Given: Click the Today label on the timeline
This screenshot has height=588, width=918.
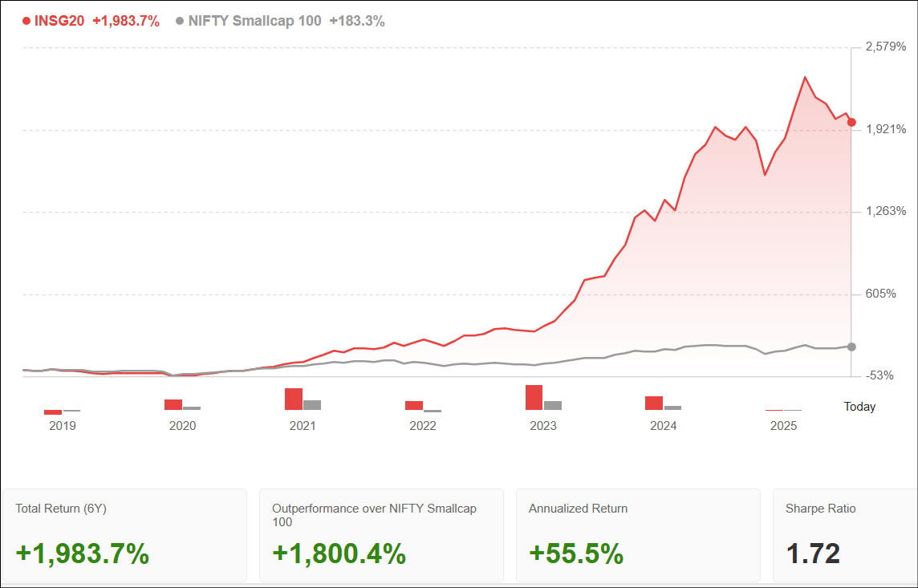Looking at the screenshot, I should [x=859, y=407].
